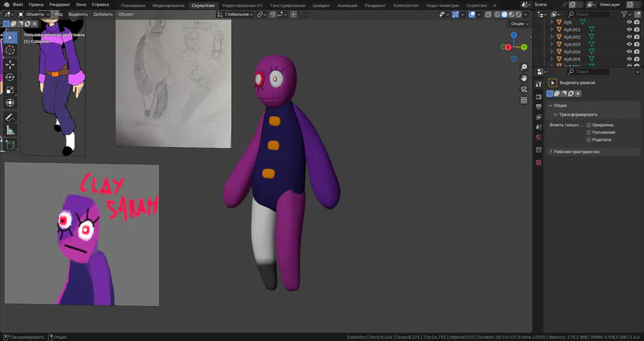Open the Глобальное orientation dropdown
The width and height of the screenshot is (644, 341).
[235, 14]
